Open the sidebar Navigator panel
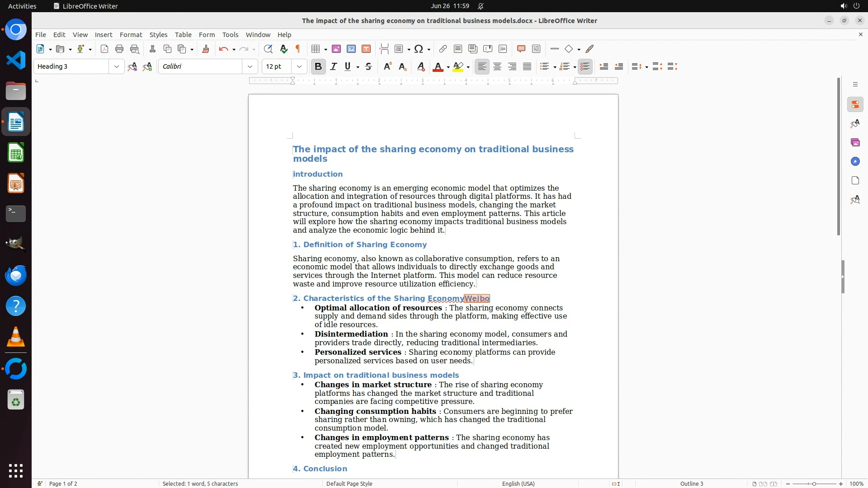The height and width of the screenshot is (488, 868). [x=855, y=161]
